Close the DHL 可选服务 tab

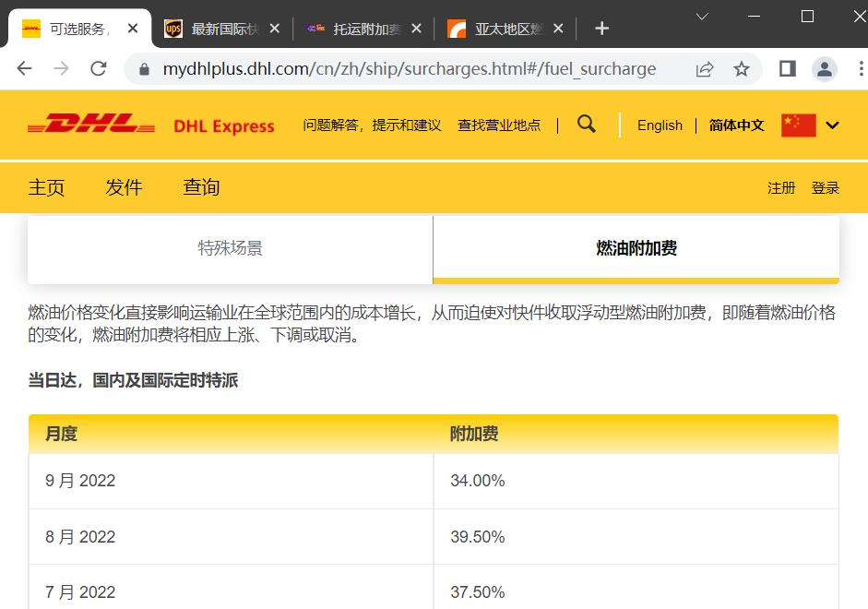pyautogui.click(x=133, y=29)
